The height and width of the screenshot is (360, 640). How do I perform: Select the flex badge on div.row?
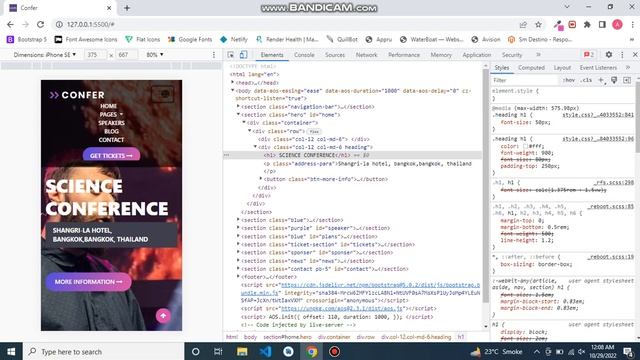click(314, 131)
